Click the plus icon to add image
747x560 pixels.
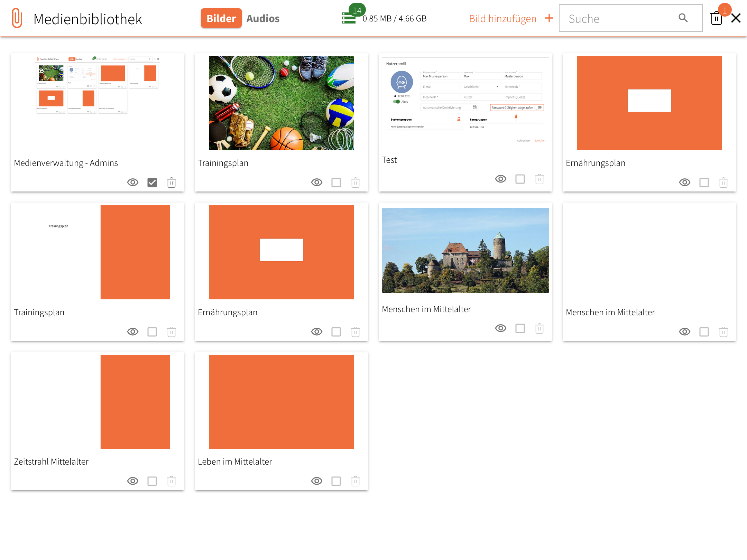pos(549,18)
